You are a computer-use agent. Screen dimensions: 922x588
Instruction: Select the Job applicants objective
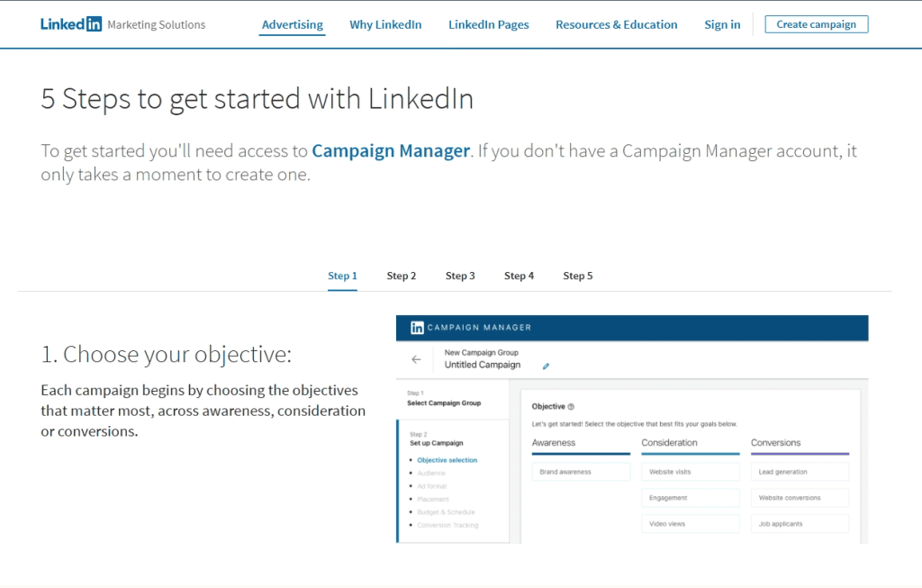click(800, 523)
